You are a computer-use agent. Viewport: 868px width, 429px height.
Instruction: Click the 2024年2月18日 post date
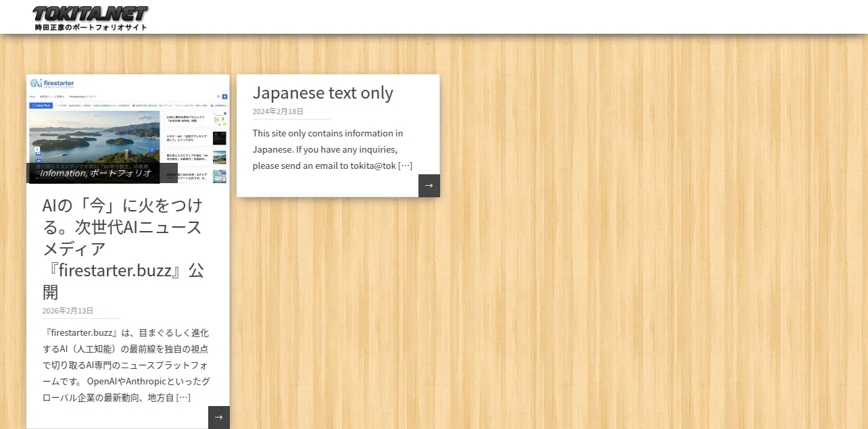pos(278,111)
